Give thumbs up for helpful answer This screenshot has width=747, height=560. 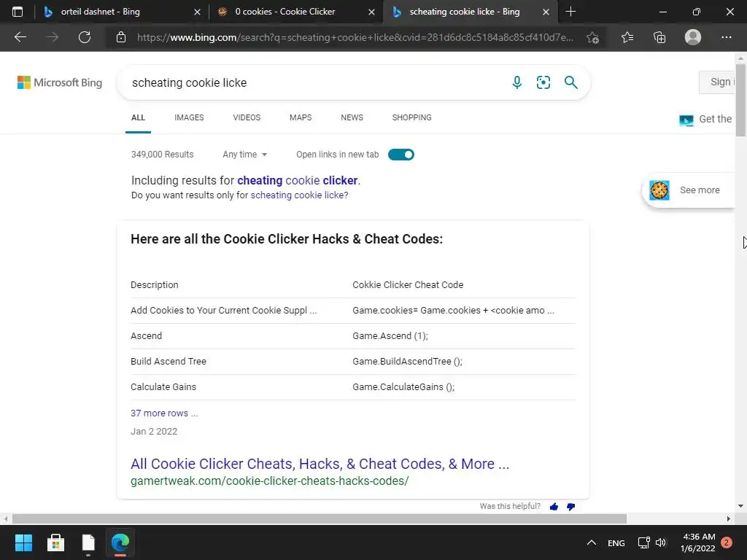coord(554,507)
